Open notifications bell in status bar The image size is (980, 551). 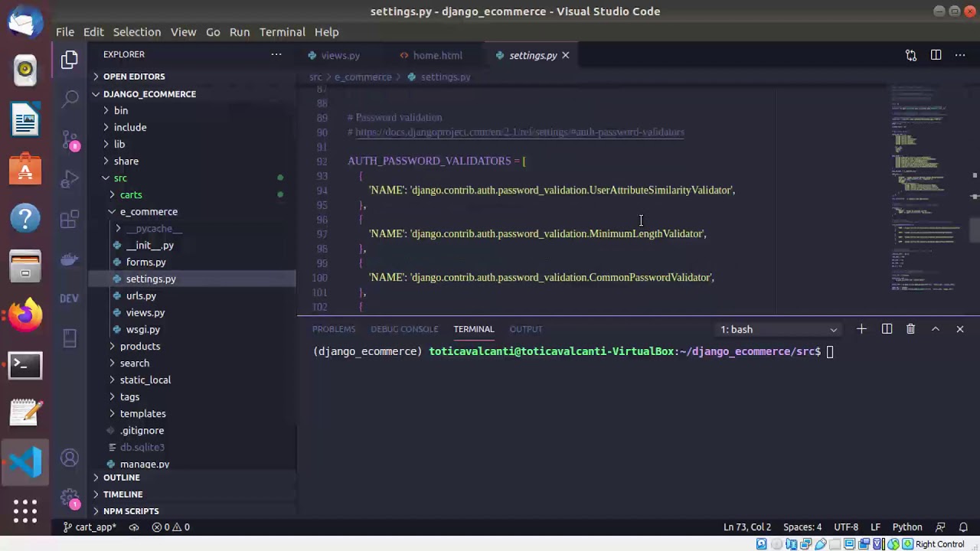click(964, 527)
